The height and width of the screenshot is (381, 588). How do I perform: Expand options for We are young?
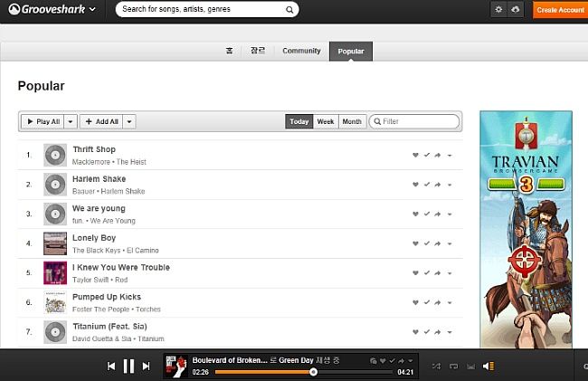(x=450, y=214)
